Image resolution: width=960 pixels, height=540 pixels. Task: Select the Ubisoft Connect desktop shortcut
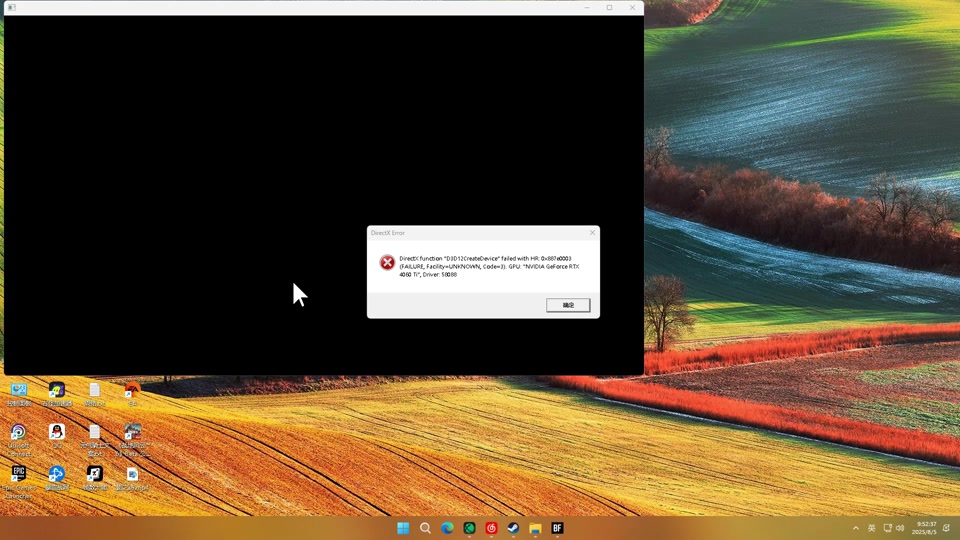18,434
